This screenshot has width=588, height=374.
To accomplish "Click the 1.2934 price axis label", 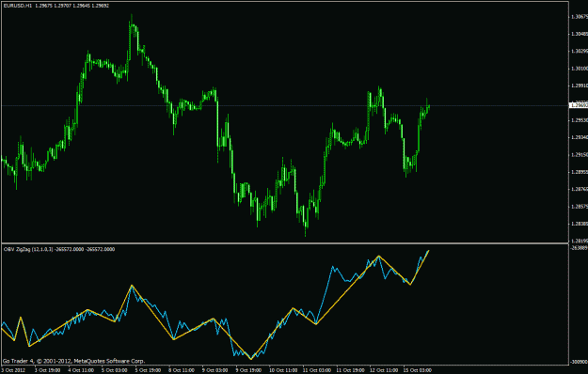I will tap(580, 137).
